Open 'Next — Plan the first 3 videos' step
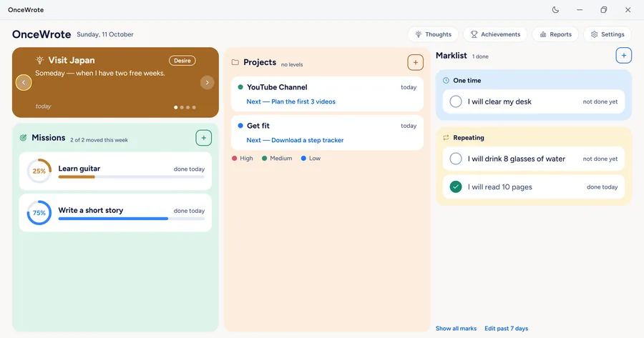 tap(291, 101)
